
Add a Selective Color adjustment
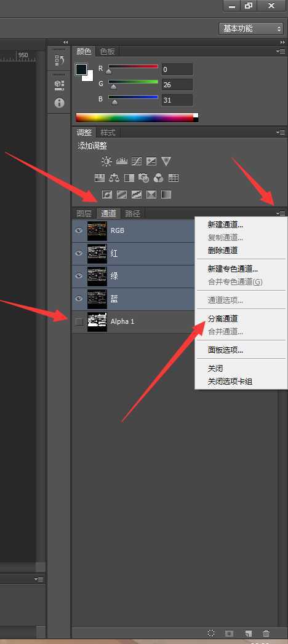tap(151, 194)
